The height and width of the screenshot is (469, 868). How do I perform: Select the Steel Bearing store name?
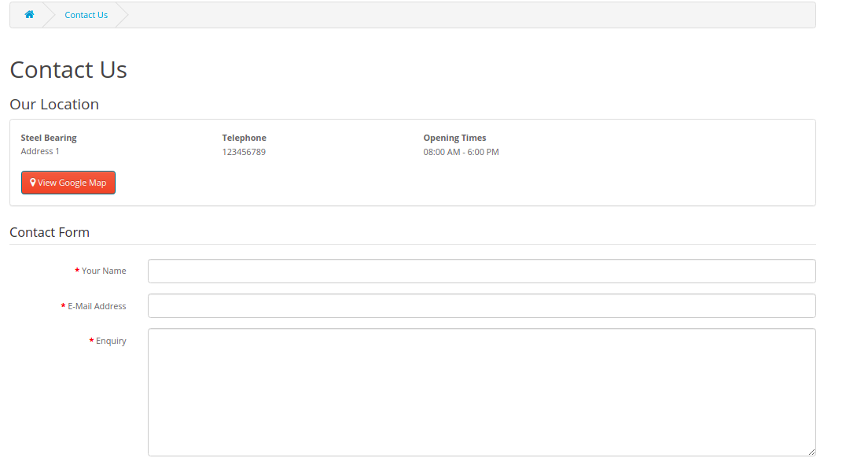[x=49, y=138]
